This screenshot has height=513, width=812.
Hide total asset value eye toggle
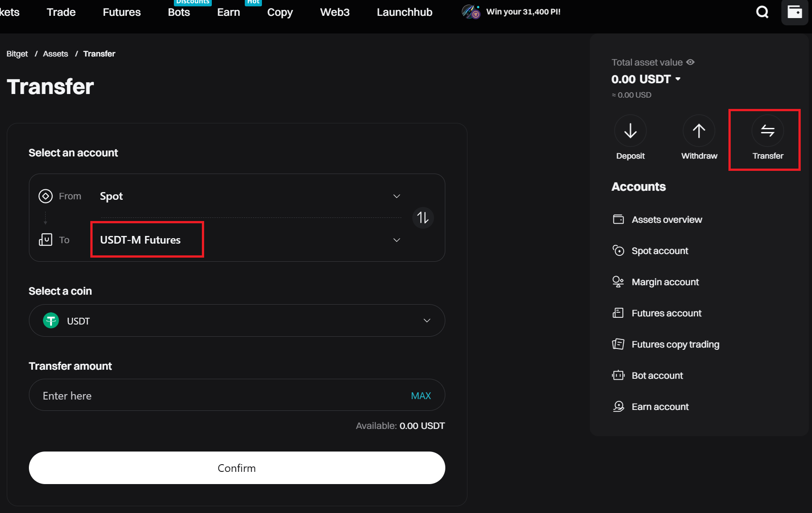pos(691,62)
